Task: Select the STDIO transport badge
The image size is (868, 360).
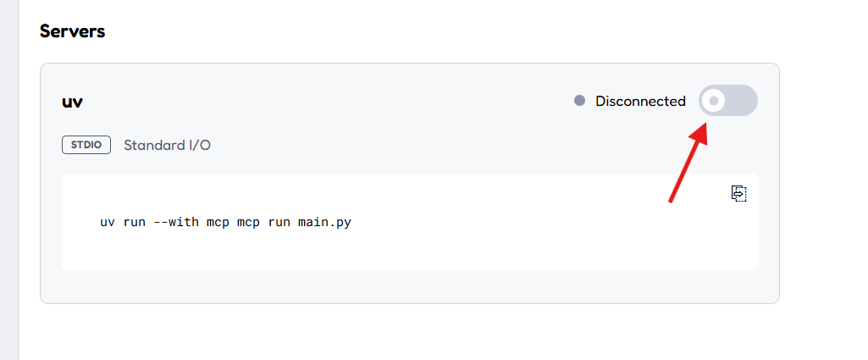Action: click(86, 145)
